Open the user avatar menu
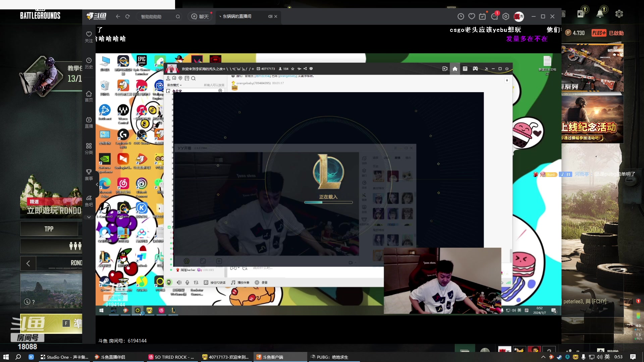This screenshot has height=362, width=644. tap(519, 16)
